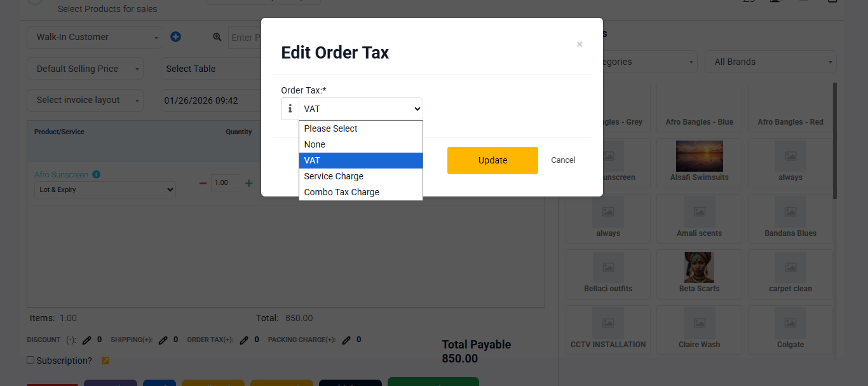Select the None tax option
The height and width of the screenshot is (386, 868).
coord(361,144)
